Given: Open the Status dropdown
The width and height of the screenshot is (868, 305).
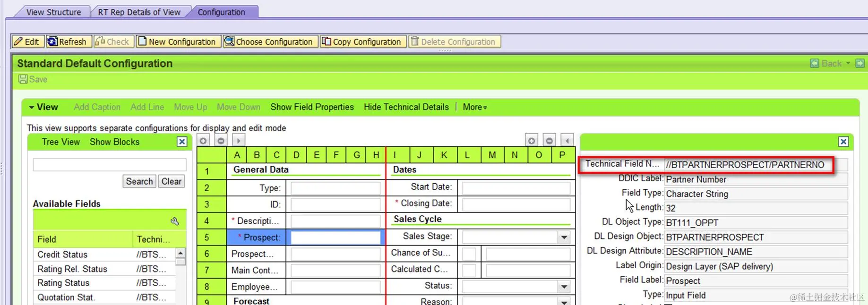Looking at the screenshot, I should pyautogui.click(x=564, y=287).
